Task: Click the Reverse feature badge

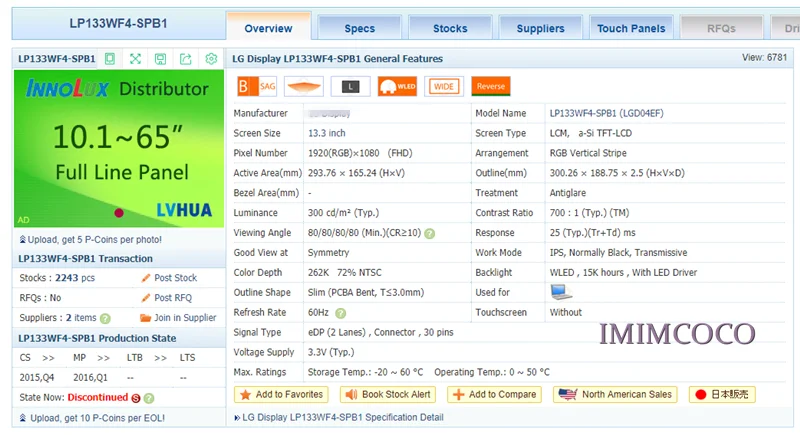Action: click(491, 86)
